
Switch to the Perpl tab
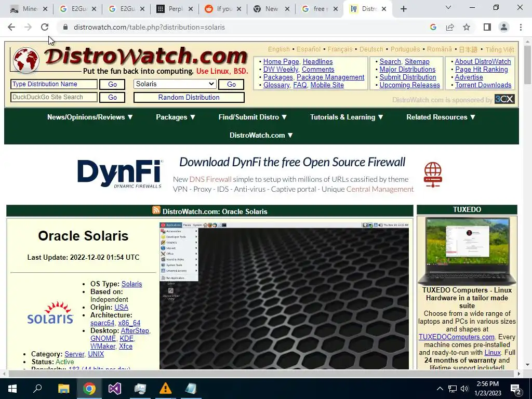point(175,9)
